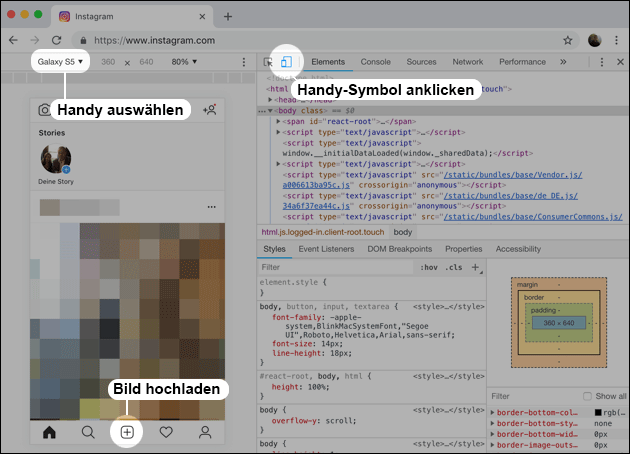Select the inspect element cursor icon
This screenshot has height=454, width=630.
(x=268, y=62)
